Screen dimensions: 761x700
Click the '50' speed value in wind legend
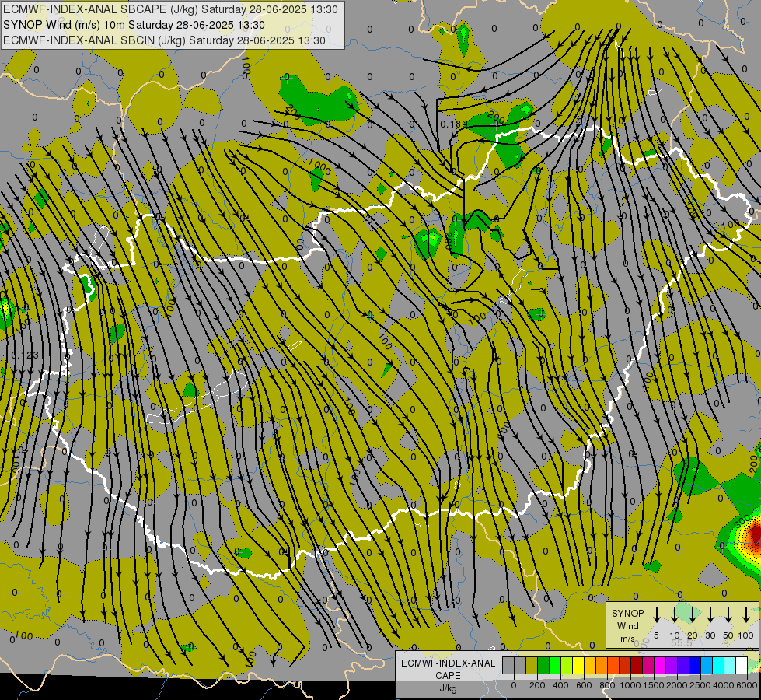(728, 635)
